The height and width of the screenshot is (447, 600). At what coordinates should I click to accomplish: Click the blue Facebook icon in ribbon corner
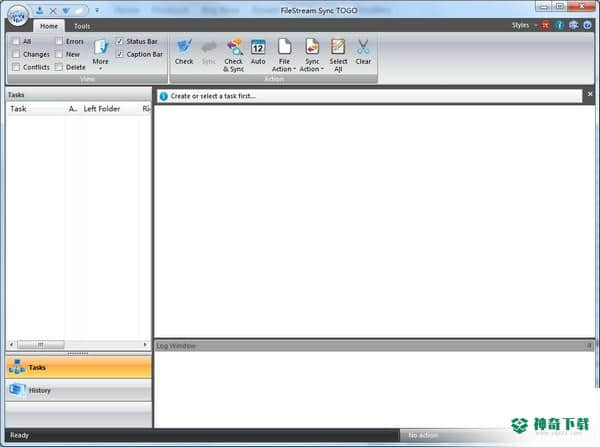(x=559, y=26)
